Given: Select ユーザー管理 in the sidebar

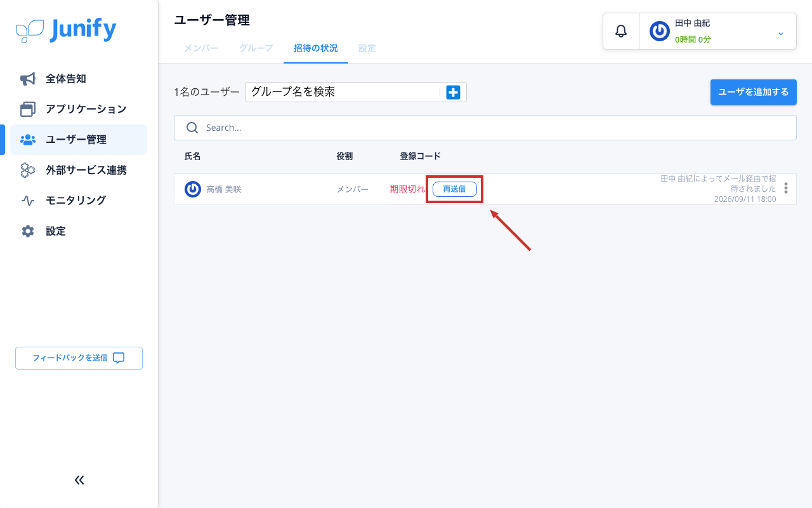Looking at the screenshot, I should point(79,140).
